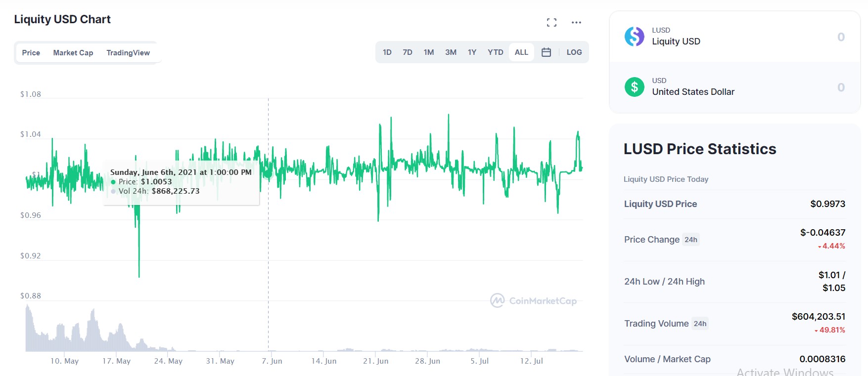Click the LUSD amount input field

[x=841, y=37]
